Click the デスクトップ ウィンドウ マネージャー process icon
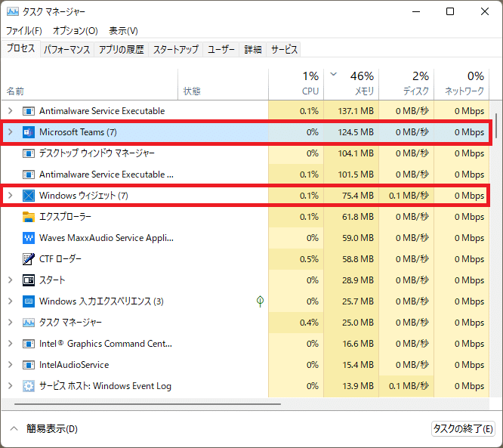Viewport: 503px width, 448px height. pos(29,153)
